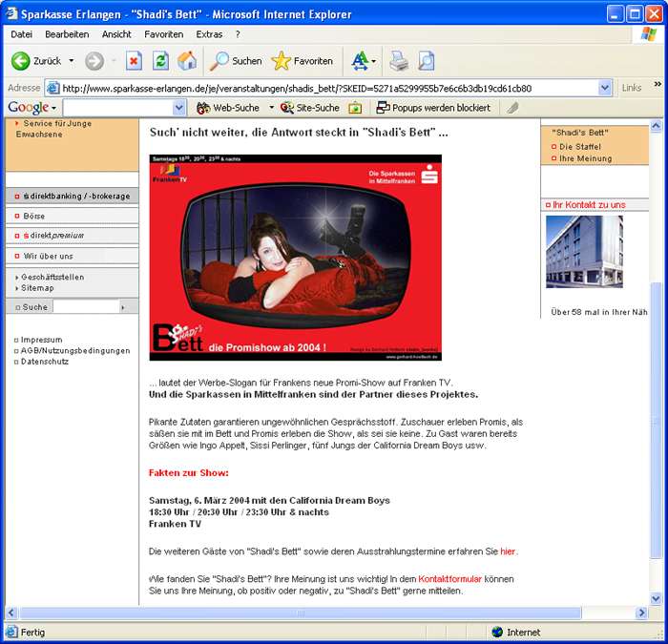This screenshot has height=644, width=668.
Task: Open the Sitemap link
Action: tap(37, 288)
